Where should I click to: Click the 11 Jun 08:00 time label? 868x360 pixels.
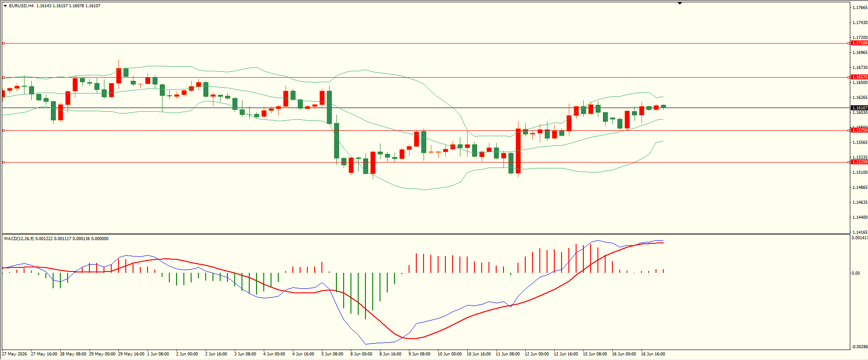tap(508, 354)
